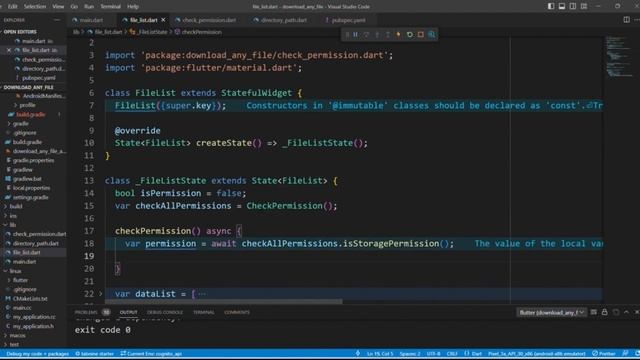Open the Run menu
This screenshot has height=360, width=640.
[x=89, y=7]
